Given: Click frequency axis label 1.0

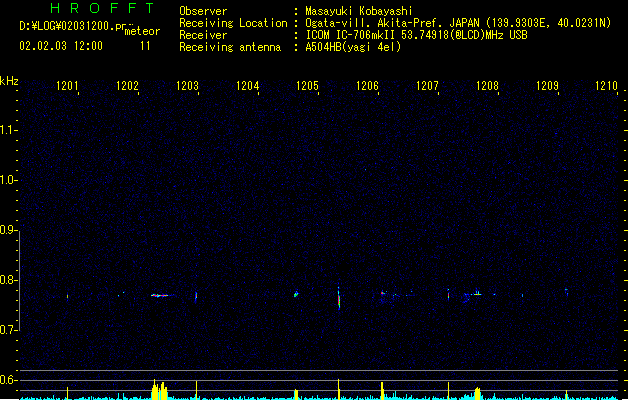Looking at the screenshot, I should (x=8, y=180).
